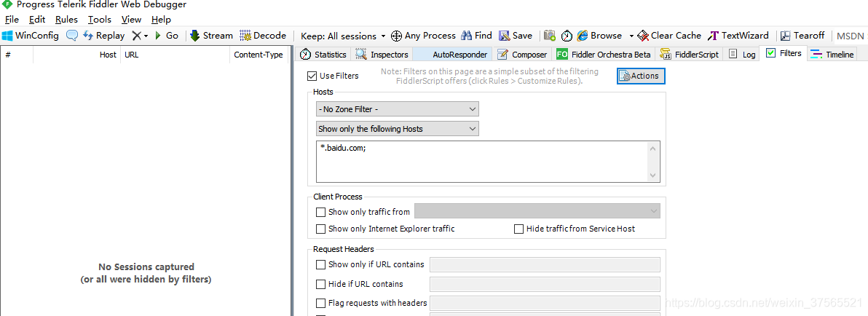The width and height of the screenshot is (868, 316).
Task: Switch to the Composer tab
Action: [522, 54]
